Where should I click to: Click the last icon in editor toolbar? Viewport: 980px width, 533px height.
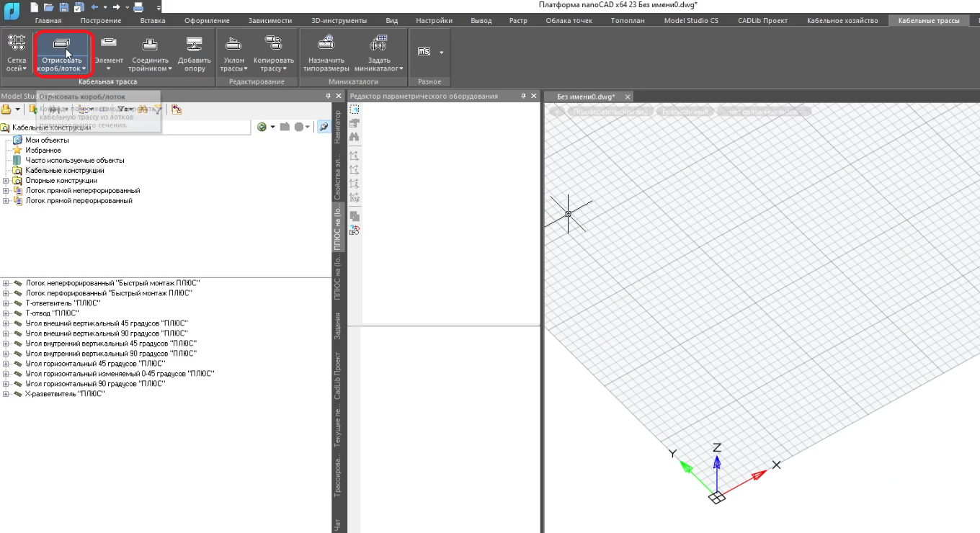(x=355, y=230)
